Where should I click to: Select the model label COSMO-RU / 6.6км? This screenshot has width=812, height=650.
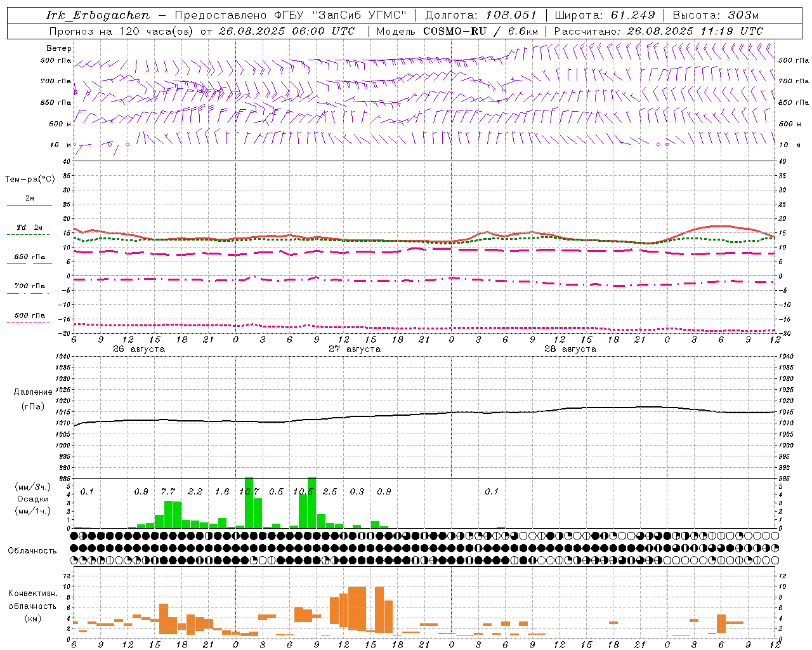point(481,31)
